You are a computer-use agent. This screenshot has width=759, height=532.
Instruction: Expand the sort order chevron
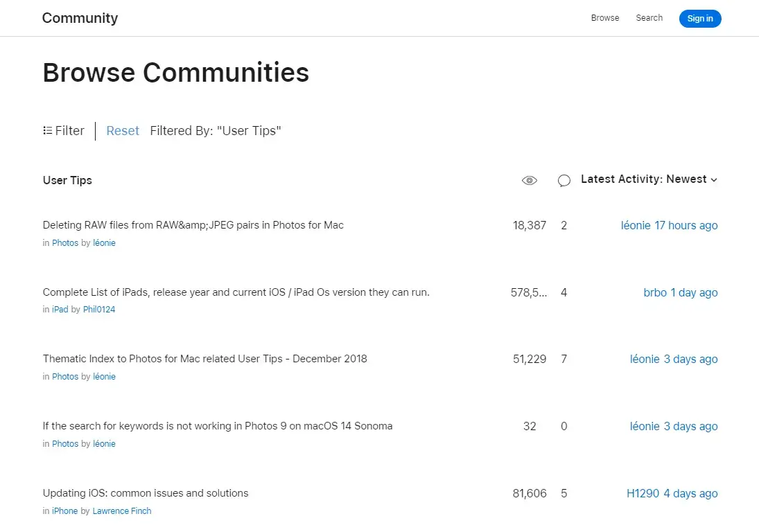click(x=714, y=179)
